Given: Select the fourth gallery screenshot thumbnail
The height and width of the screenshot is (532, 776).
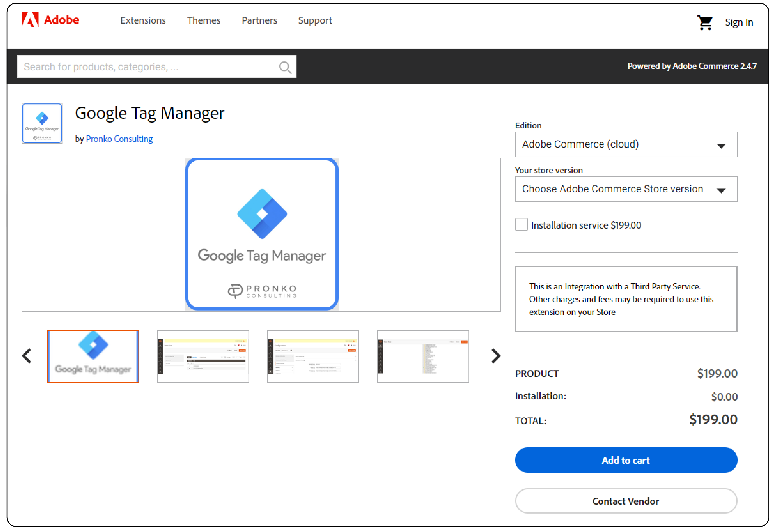Looking at the screenshot, I should pyautogui.click(x=423, y=356).
